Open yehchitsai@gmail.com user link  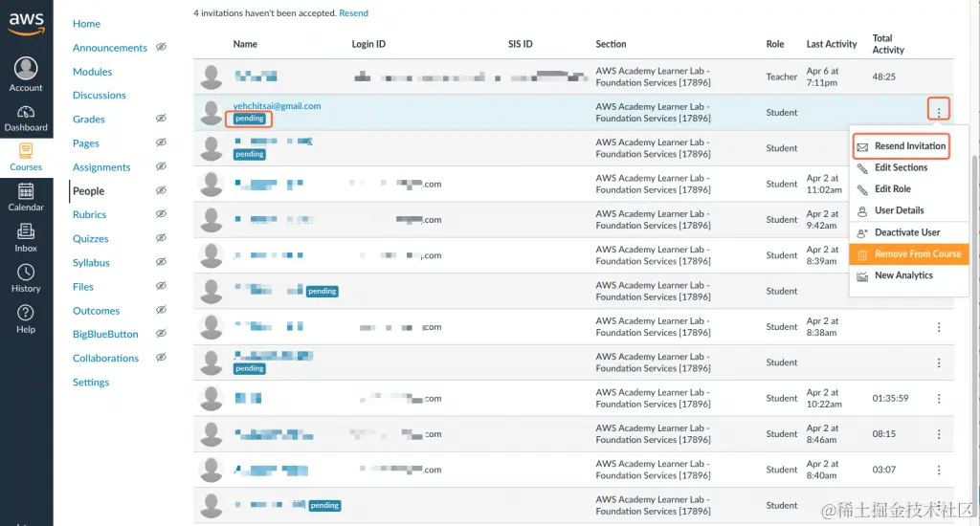coord(277,105)
